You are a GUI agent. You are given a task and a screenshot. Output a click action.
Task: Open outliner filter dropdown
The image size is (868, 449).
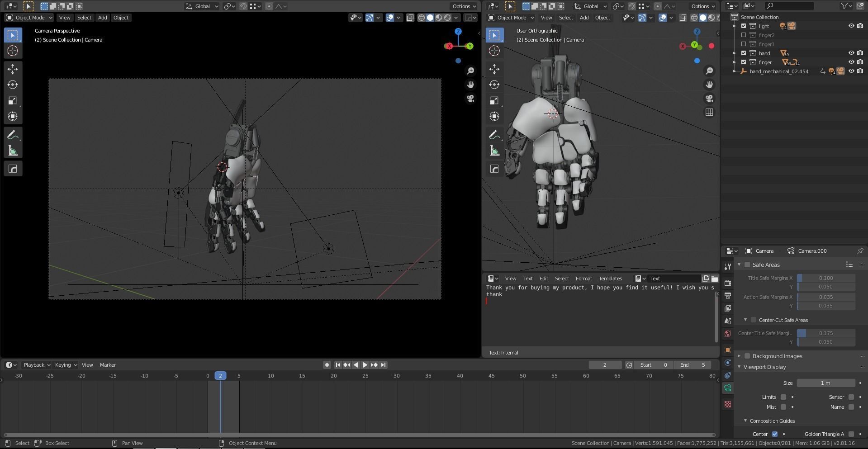coord(846,6)
